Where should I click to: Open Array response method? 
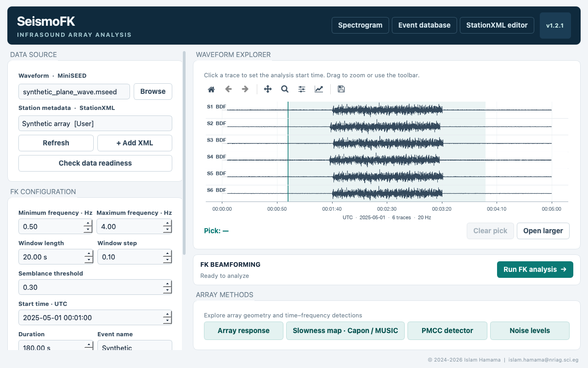[x=243, y=331]
